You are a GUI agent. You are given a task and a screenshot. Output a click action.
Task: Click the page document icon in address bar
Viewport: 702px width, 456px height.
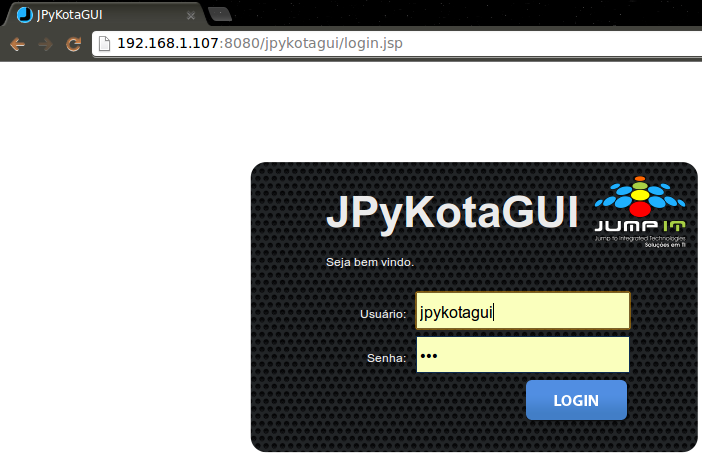pos(104,44)
